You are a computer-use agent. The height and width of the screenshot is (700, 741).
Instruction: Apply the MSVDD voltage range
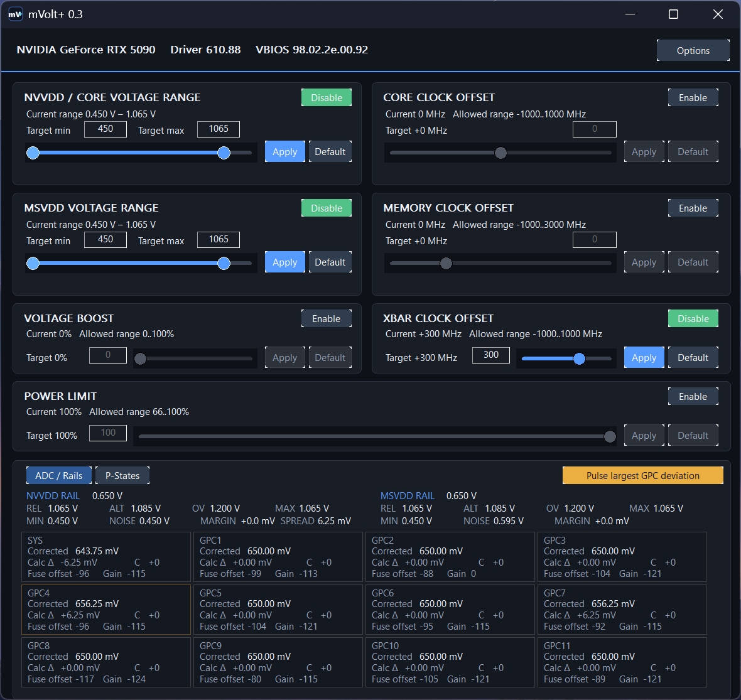coord(285,262)
